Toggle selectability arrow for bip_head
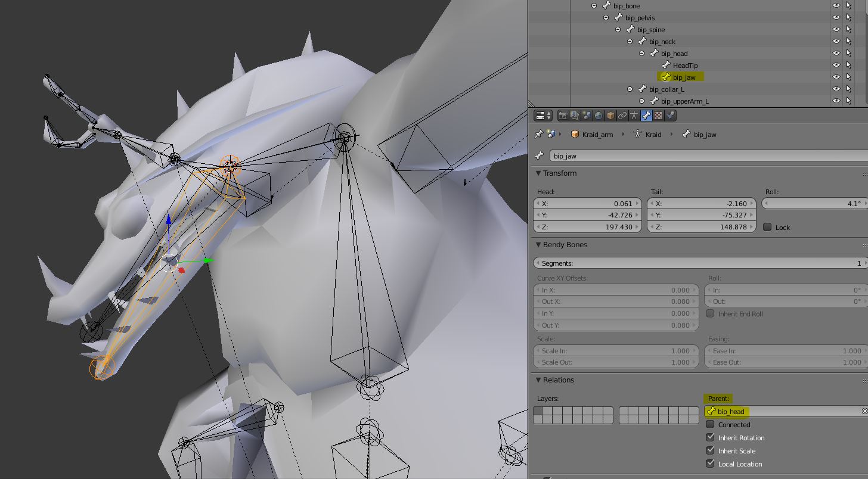The height and width of the screenshot is (479, 868). (848, 54)
